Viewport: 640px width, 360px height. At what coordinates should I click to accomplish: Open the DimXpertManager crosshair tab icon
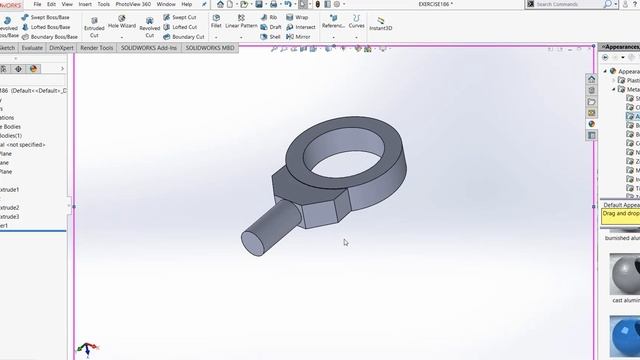18,69
